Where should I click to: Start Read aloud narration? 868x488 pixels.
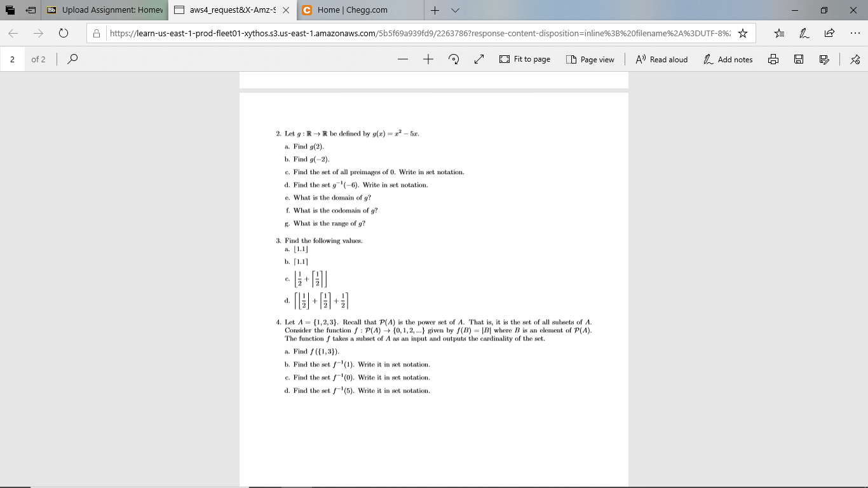point(661,59)
